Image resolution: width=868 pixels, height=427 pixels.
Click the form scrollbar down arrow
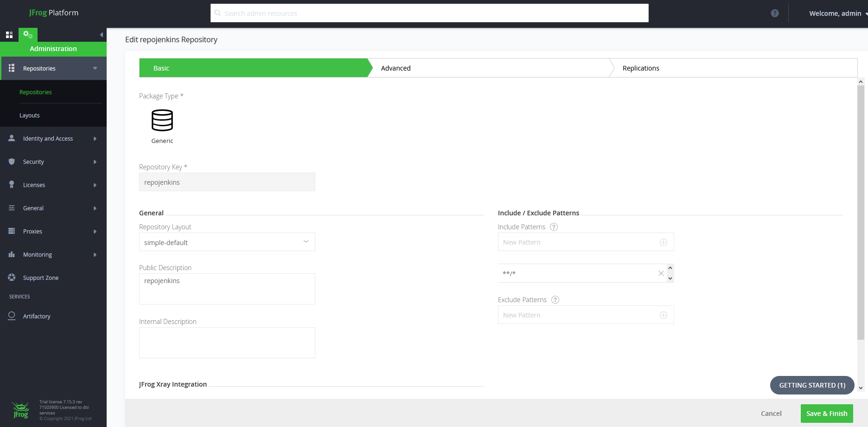(861, 388)
